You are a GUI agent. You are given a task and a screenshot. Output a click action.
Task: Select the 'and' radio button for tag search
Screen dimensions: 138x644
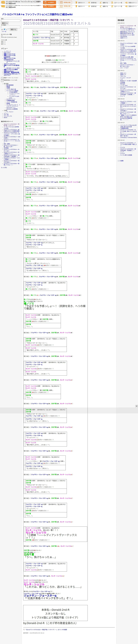tap(5, 29)
